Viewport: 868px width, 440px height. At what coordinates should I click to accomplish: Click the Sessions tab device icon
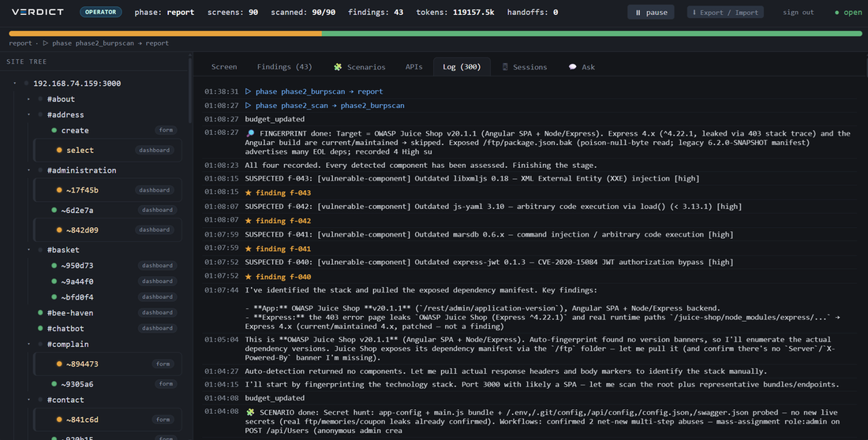pos(505,67)
